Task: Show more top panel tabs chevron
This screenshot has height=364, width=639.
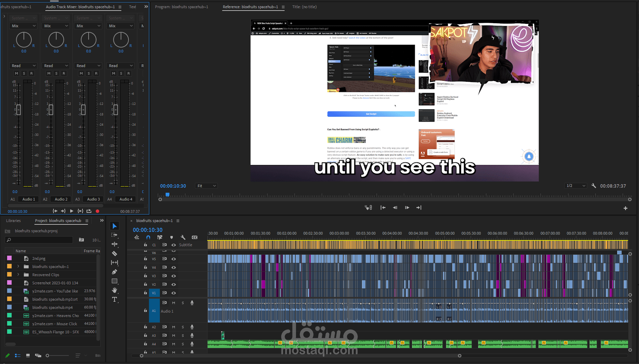Action: 146,6
